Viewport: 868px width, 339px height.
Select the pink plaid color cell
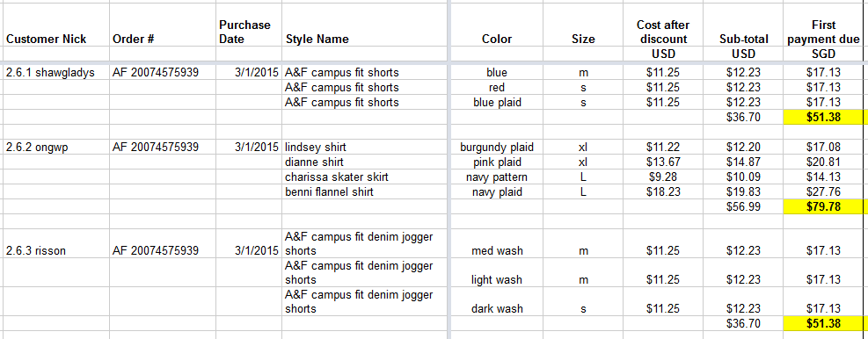497,162
